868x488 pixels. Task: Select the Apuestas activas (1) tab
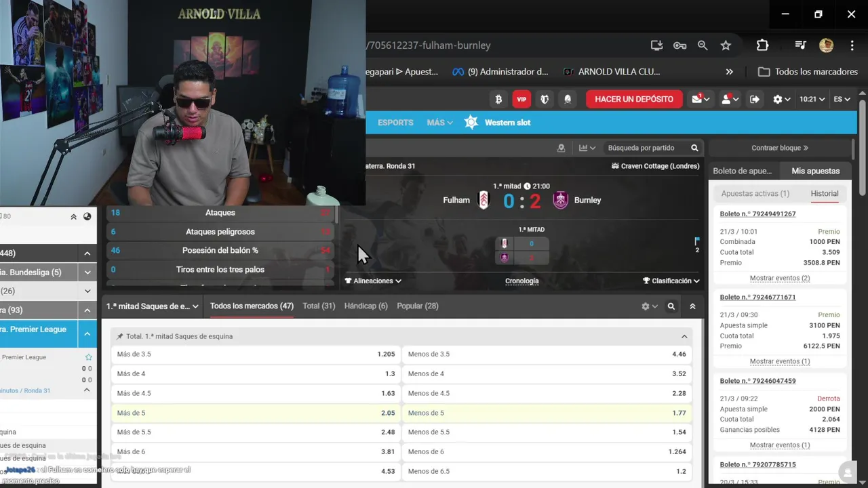(x=755, y=194)
